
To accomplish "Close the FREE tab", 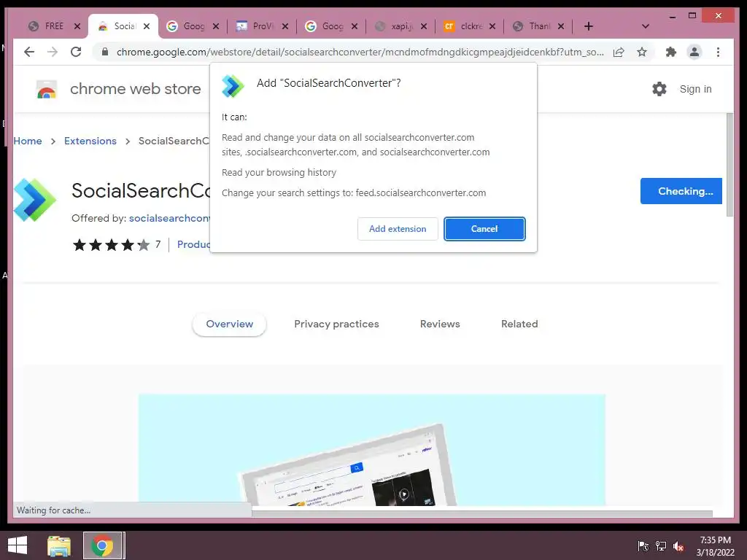I will point(77,26).
